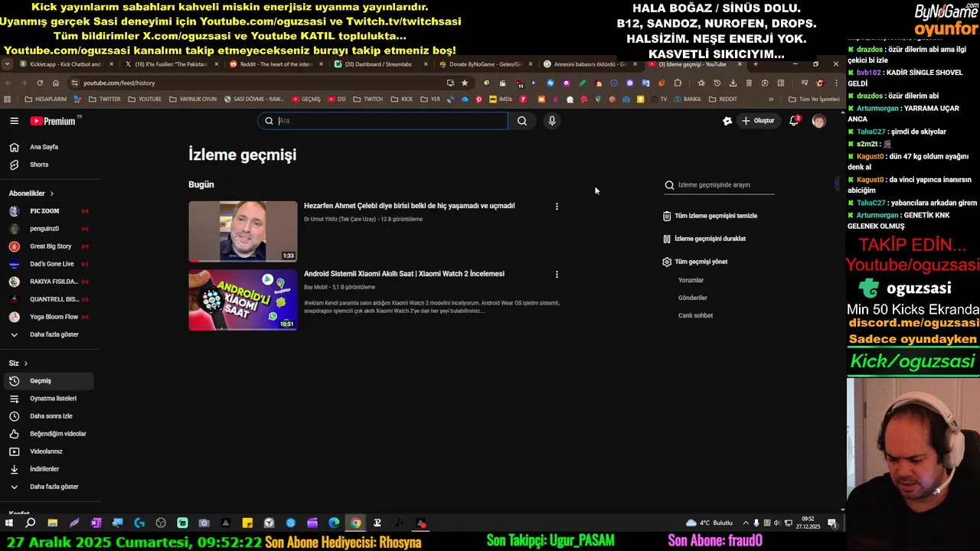Click the Chrome taskbar icon
Viewport: 980px width, 551px height.
[x=356, y=523]
